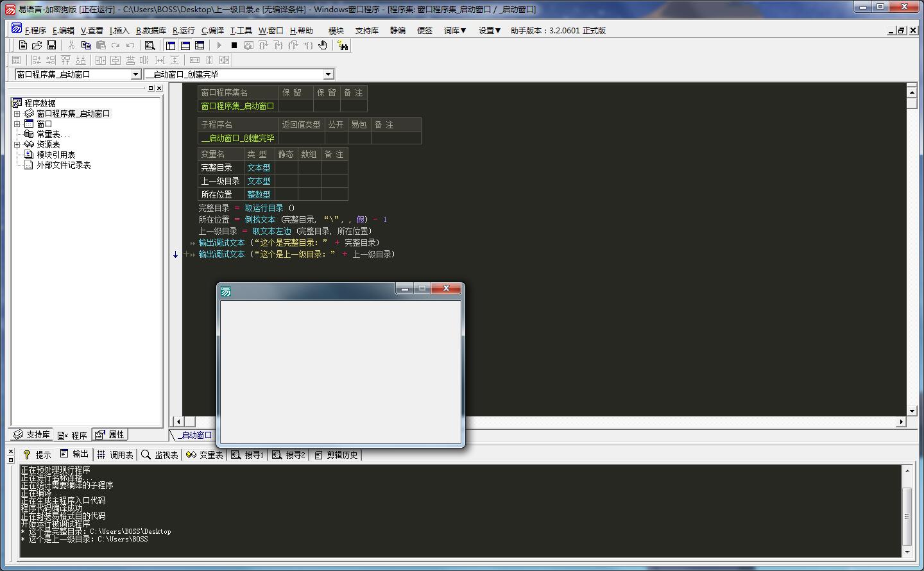Screen dimensions: 924x571
Task: Select 模块引用表 tree item
Action: coord(56,155)
